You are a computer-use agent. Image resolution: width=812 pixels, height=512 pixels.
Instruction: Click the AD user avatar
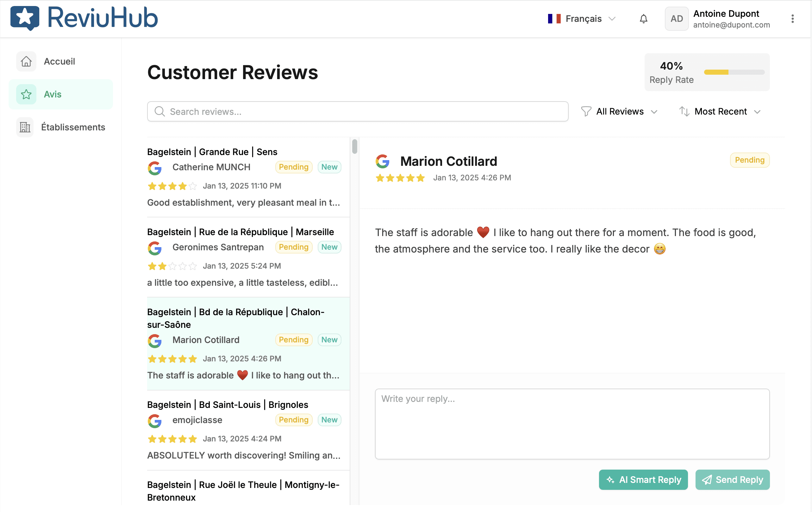[x=677, y=19]
